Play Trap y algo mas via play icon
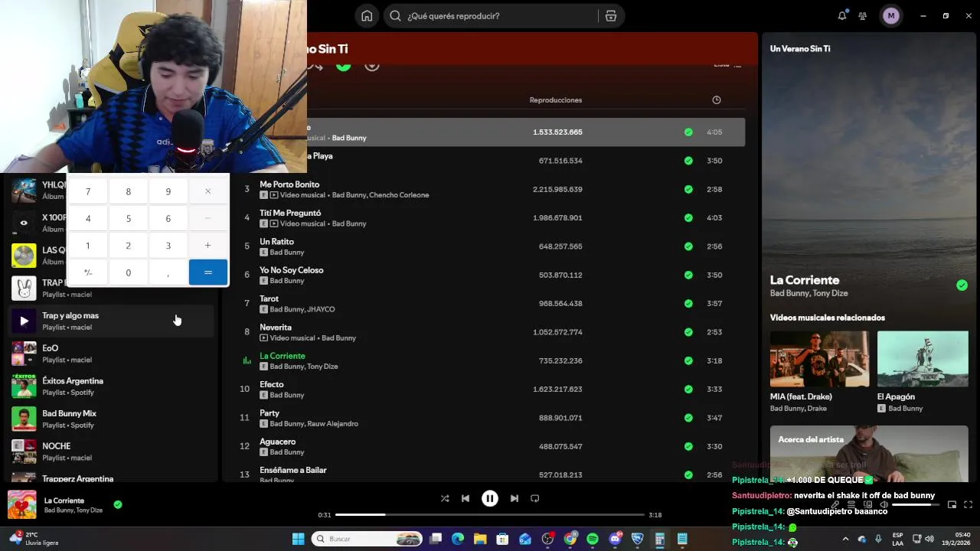 pyautogui.click(x=24, y=321)
